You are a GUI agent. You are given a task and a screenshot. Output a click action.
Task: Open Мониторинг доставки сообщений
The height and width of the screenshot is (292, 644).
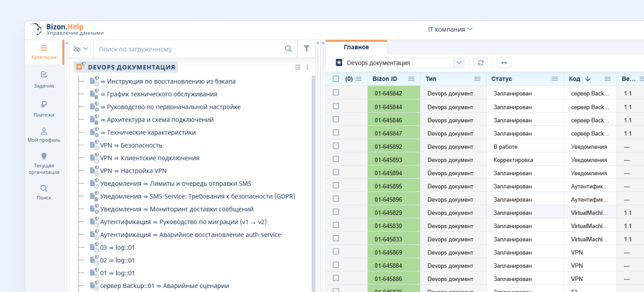click(177, 209)
